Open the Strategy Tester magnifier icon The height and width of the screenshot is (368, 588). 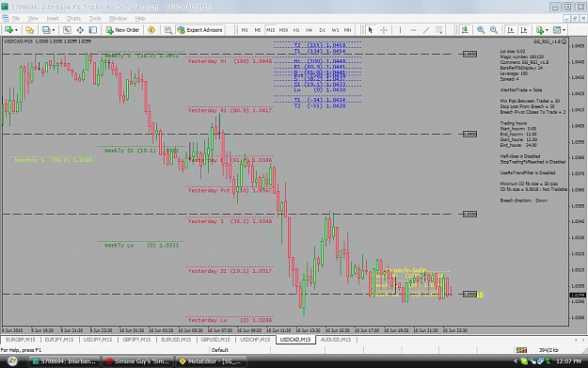(x=168, y=30)
